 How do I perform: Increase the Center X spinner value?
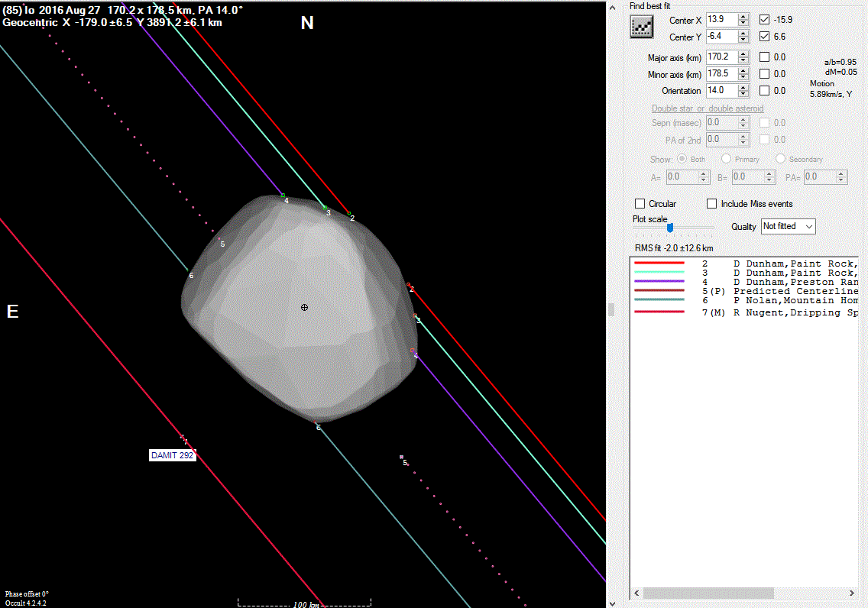click(x=743, y=16)
